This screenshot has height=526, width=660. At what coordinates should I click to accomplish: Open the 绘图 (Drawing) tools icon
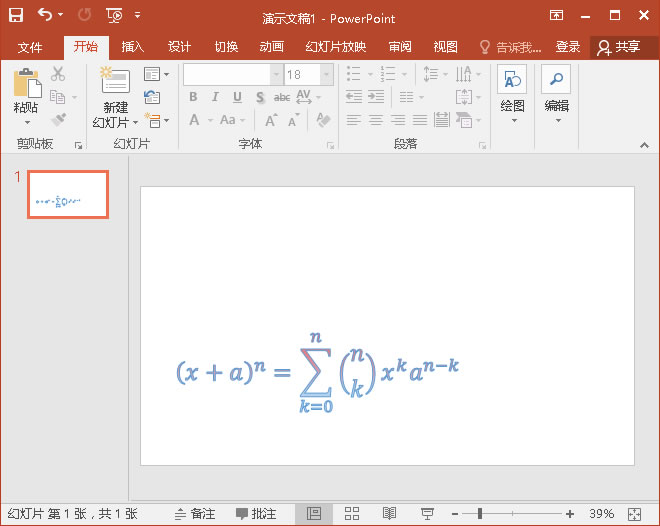[512, 81]
